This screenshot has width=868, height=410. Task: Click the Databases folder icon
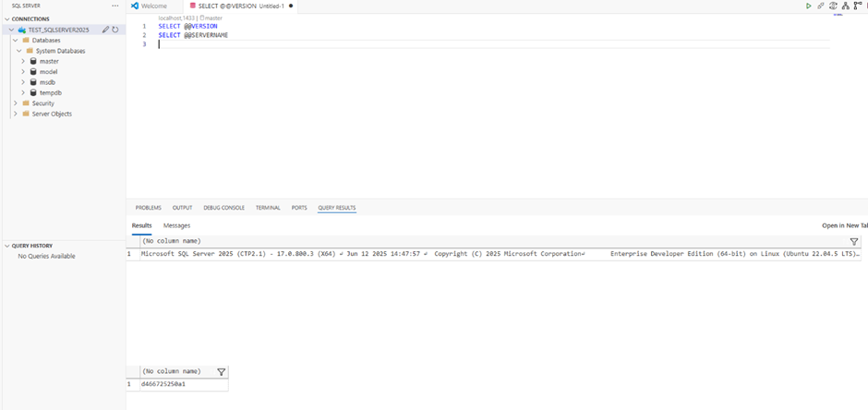point(26,41)
